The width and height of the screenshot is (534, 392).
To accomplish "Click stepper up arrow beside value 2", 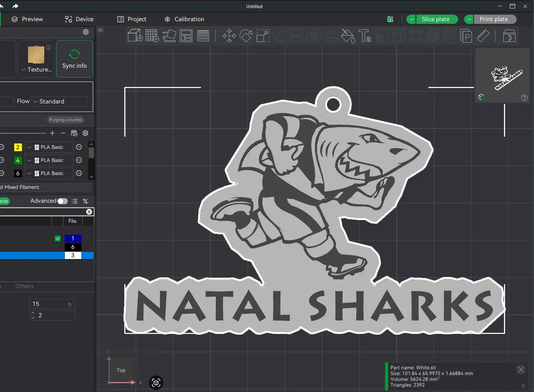I will [33, 313].
